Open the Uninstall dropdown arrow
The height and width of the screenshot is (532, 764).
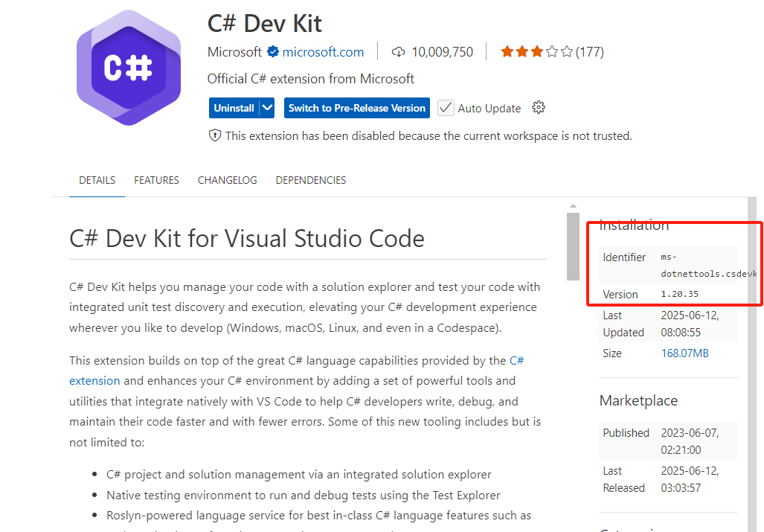coord(267,108)
